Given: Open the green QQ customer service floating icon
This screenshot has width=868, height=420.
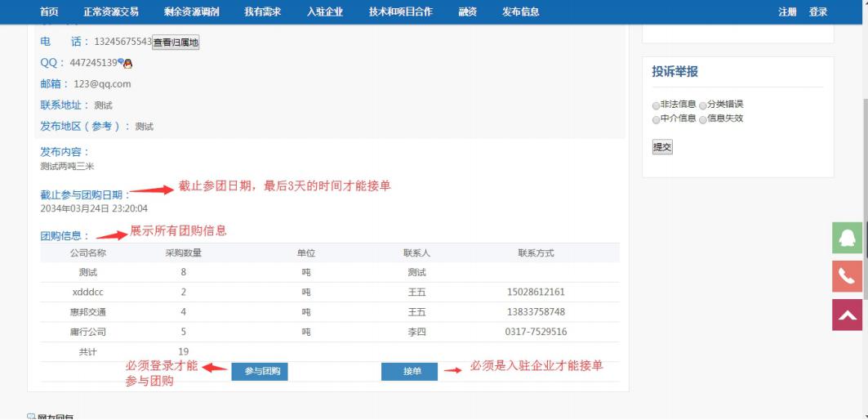Looking at the screenshot, I should [x=848, y=237].
